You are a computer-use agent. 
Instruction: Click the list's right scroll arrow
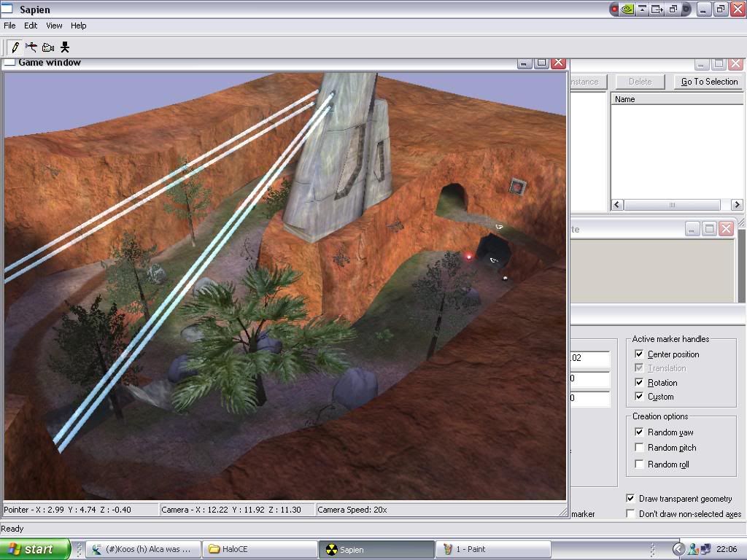point(737,205)
